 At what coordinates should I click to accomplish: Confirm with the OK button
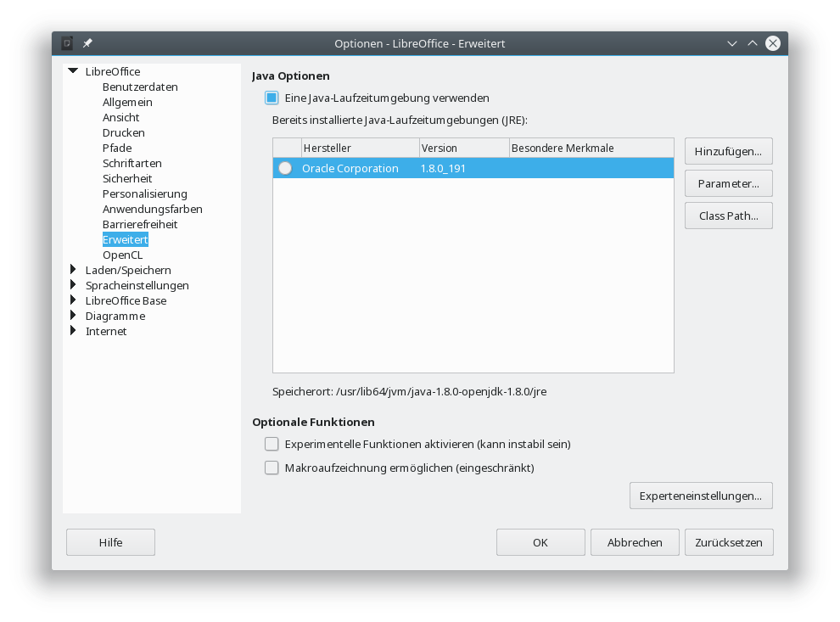tap(540, 542)
